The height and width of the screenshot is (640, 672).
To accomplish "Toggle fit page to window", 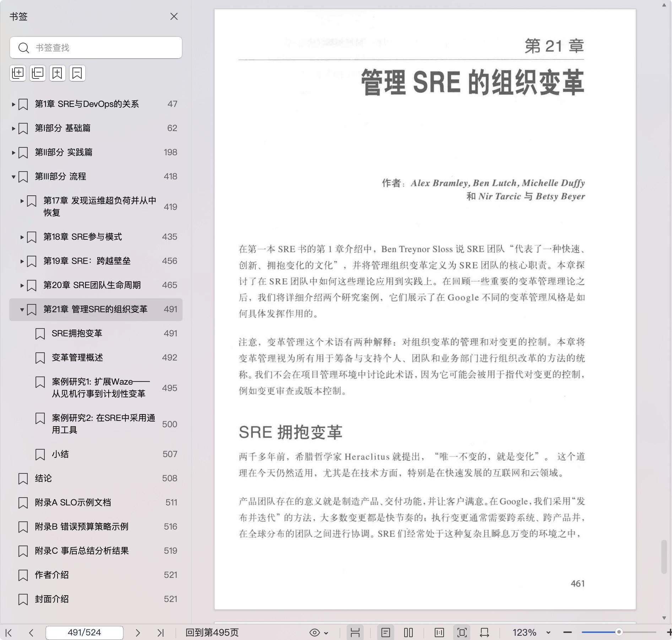I will 462,633.
